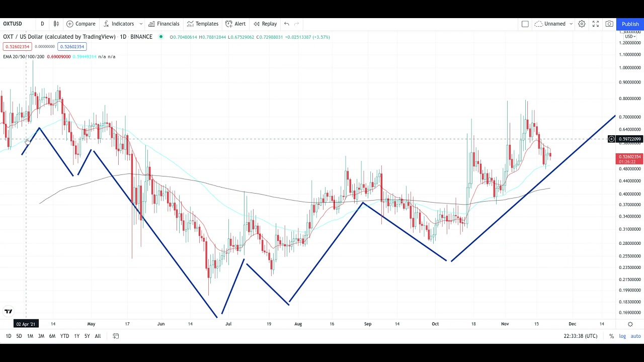
Task: Open the timezone selector showing UTC time
Action: coord(581,336)
